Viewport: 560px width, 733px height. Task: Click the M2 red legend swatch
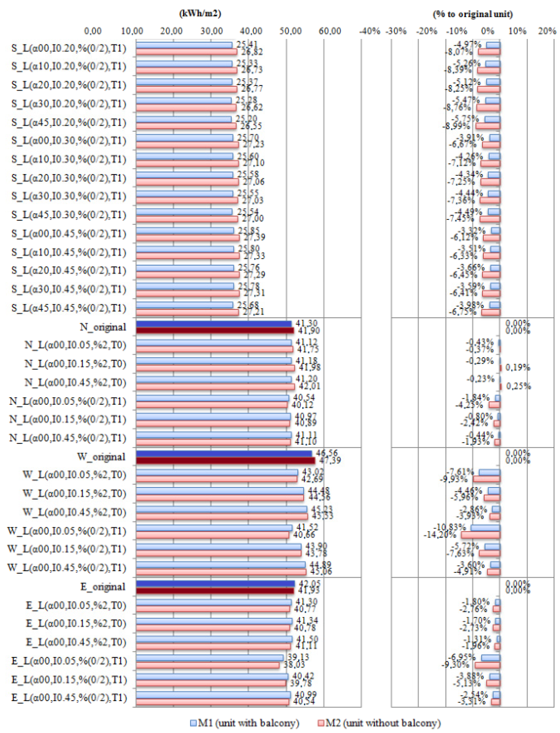click(321, 723)
